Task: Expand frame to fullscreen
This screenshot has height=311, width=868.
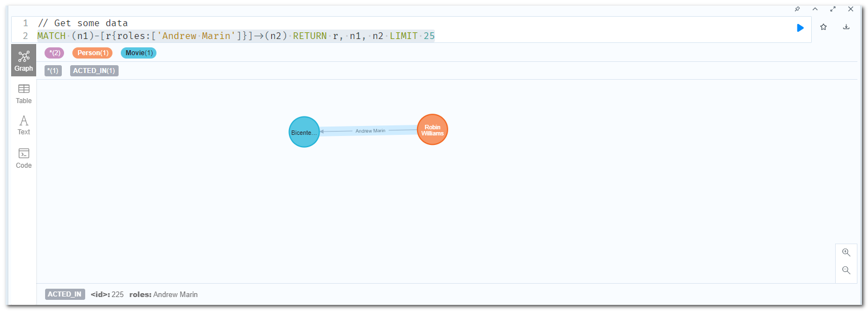Action: tap(833, 9)
